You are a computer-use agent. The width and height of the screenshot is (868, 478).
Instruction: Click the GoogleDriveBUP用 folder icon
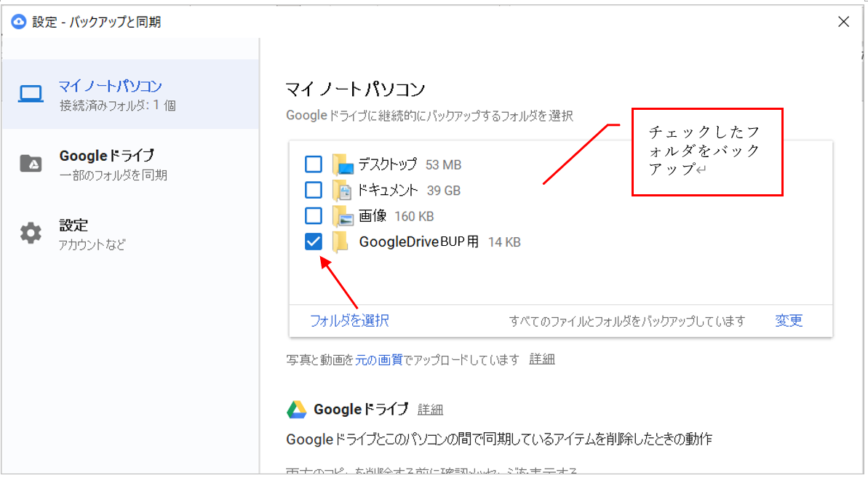(341, 242)
